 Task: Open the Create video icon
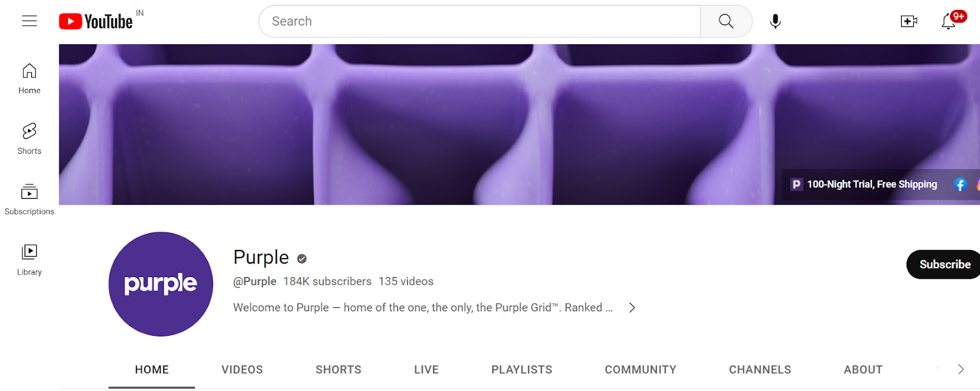point(909,21)
